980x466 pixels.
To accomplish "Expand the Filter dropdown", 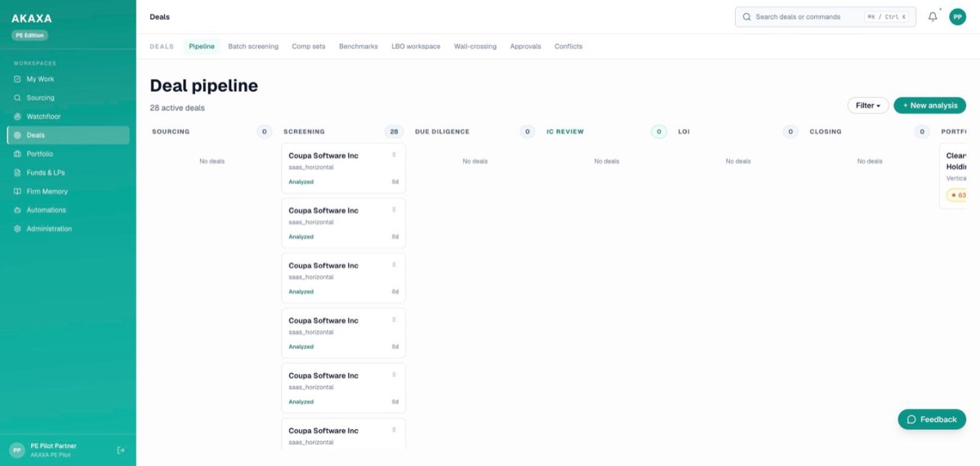I will pyautogui.click(x=868, y=105).
